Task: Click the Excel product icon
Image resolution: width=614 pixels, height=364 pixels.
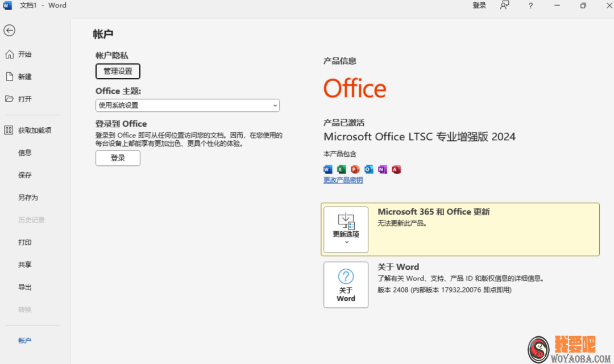Action: [341, 169]
